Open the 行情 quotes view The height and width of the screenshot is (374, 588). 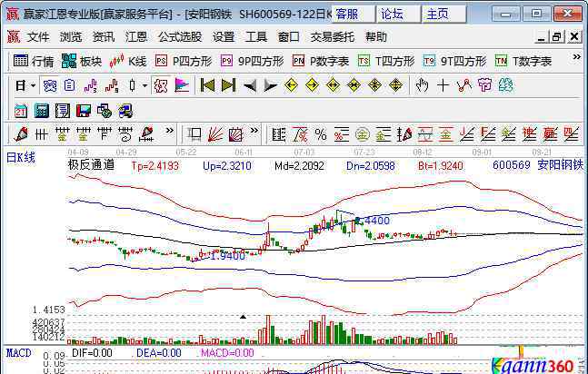click(x=34, y=61)
